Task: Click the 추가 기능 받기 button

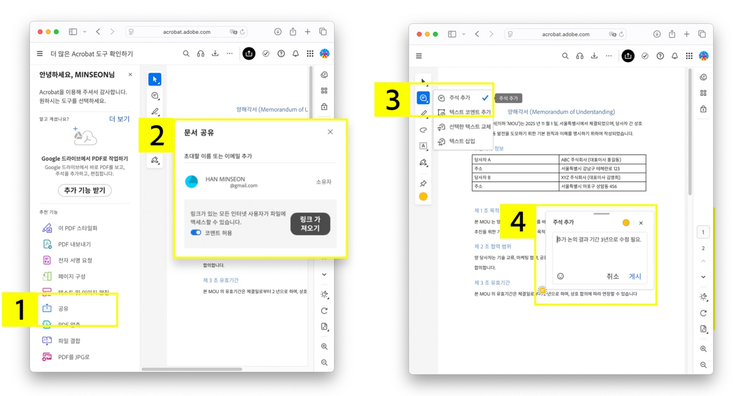Action: point(85,190)
